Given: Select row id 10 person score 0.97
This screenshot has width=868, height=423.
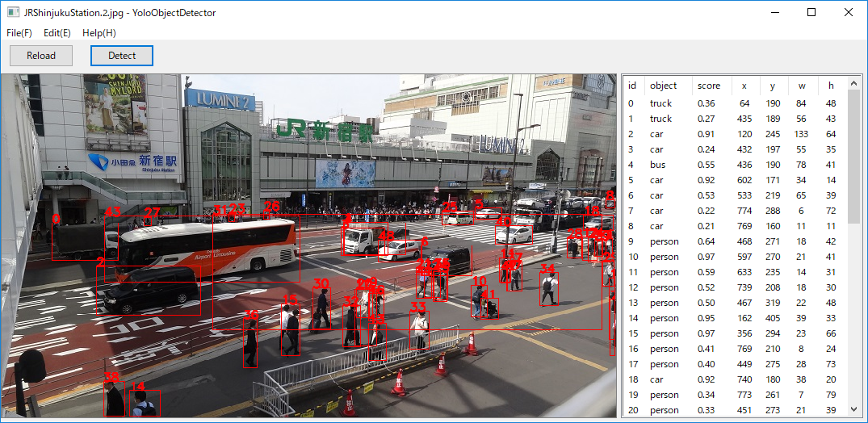Looking at the screenshot, I should (x=736, y=257).
